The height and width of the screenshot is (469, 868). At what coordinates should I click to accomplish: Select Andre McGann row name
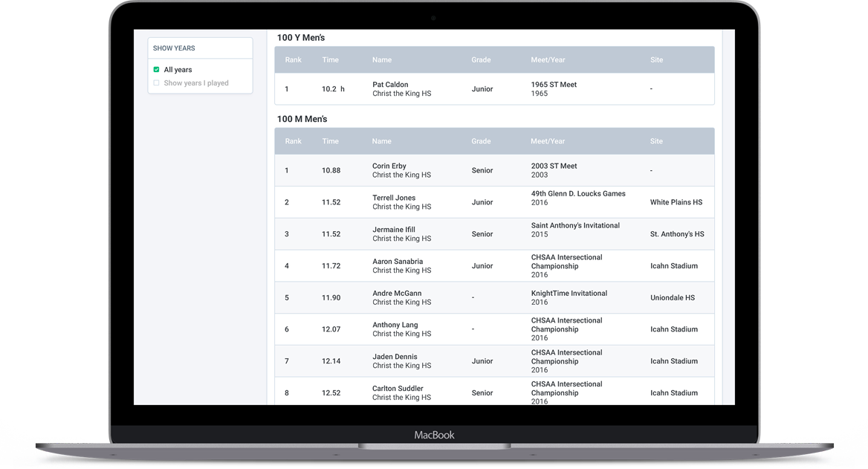click(x=397, y=294)
